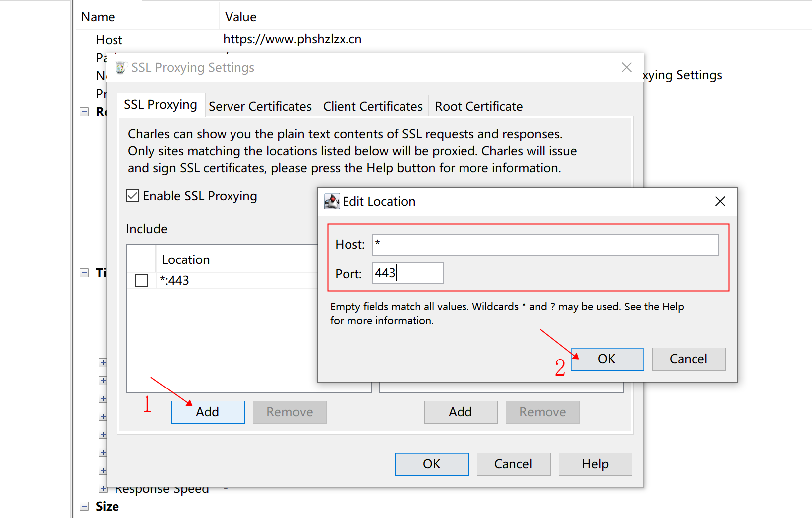812x518 pixels.
Task: Click the Location column header
Action: [186, 259]
